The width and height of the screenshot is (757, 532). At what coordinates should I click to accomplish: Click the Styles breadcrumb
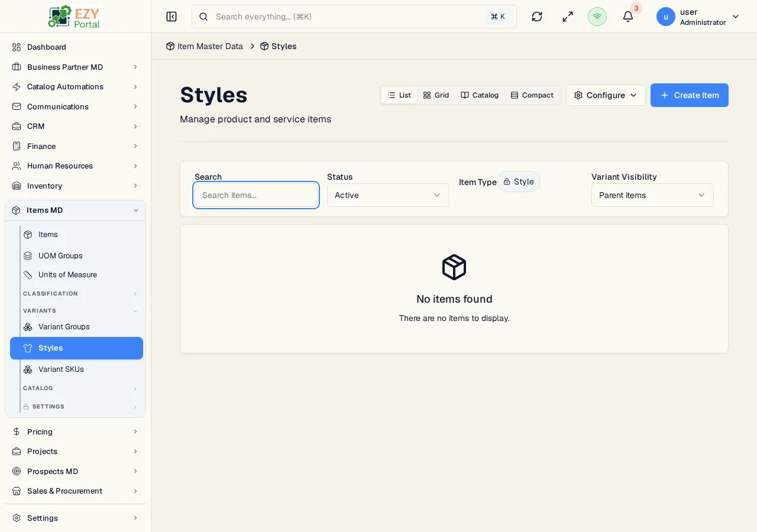pyautogui.click(x=279, y=46)
